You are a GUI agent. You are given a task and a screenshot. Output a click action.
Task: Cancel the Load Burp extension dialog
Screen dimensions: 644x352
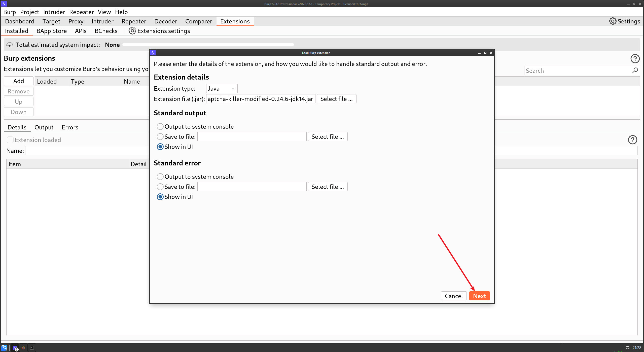tap(454, 296)
